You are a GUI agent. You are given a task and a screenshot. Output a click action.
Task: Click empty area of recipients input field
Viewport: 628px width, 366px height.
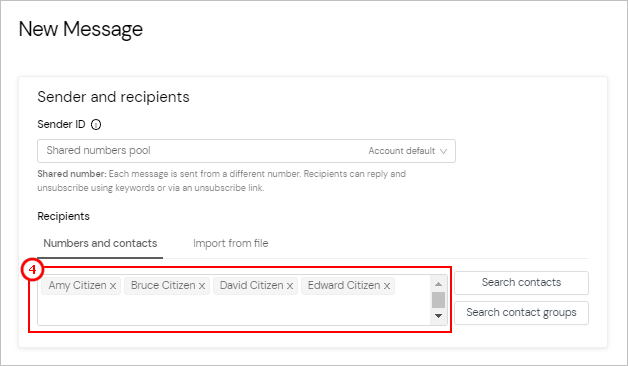[234, 310]
